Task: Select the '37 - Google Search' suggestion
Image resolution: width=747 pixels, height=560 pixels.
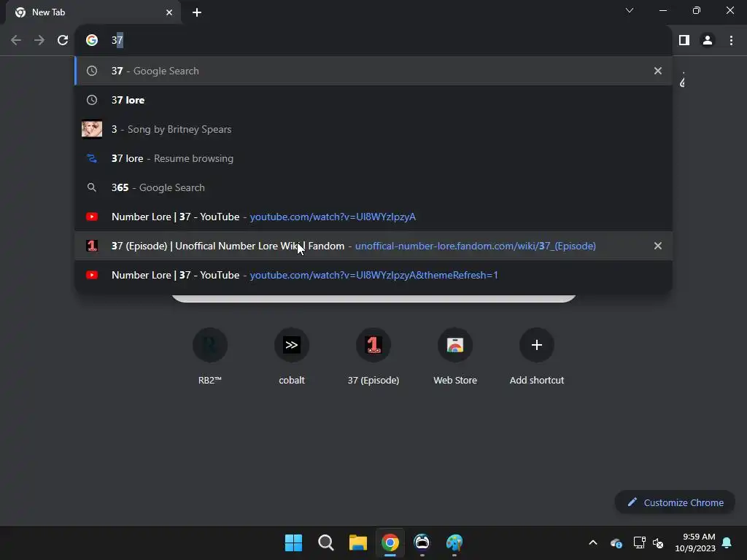Action: [373, 71]
